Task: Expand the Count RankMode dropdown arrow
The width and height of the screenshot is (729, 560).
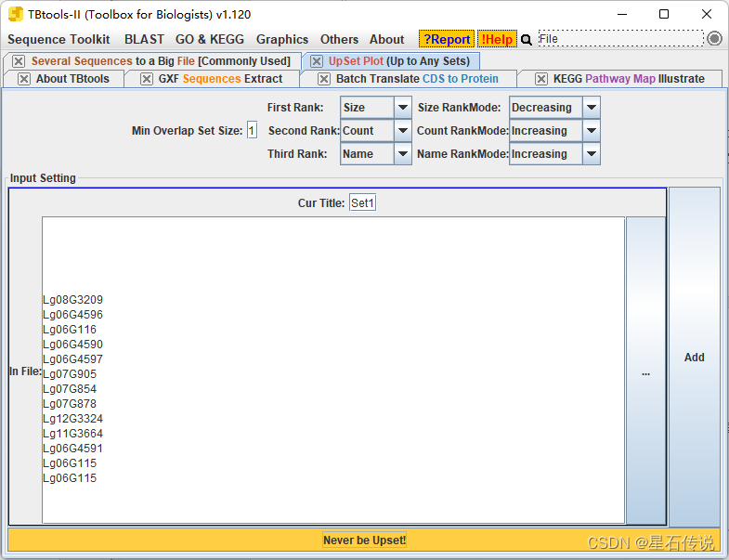Action: pyautogui.click(x=592, y=131)
